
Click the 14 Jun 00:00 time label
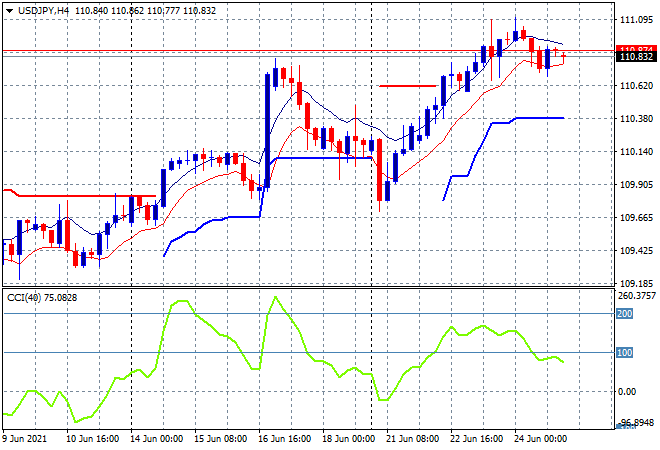(x=156, y=439)
